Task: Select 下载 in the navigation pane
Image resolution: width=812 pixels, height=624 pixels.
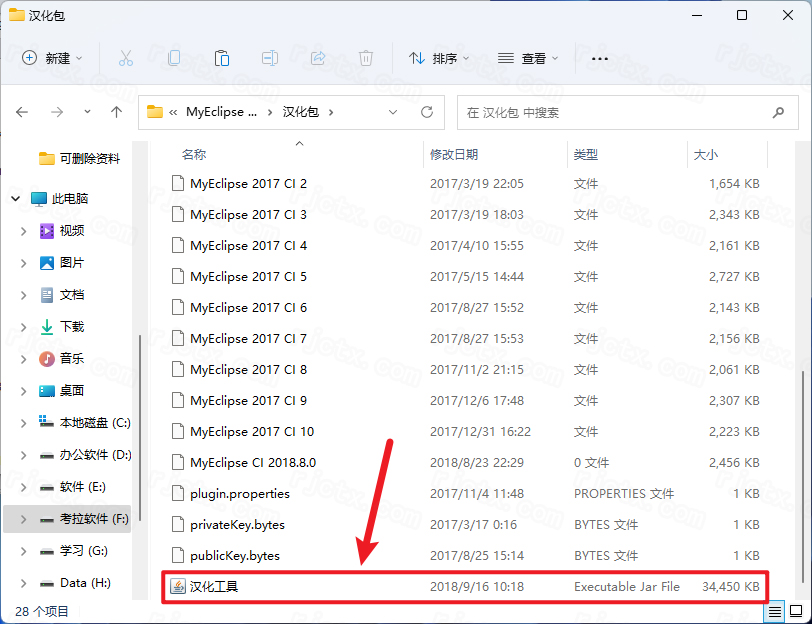Action: pos(72,327)
